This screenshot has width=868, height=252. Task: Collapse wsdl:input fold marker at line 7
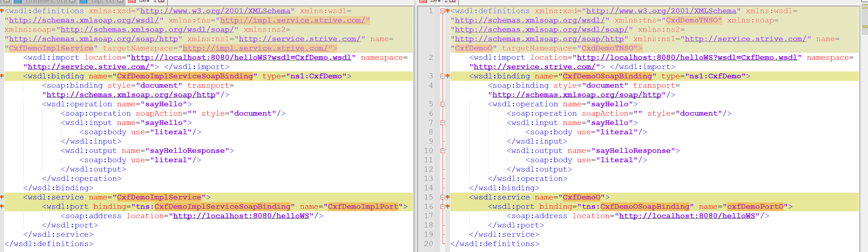(x=442, y=123)
